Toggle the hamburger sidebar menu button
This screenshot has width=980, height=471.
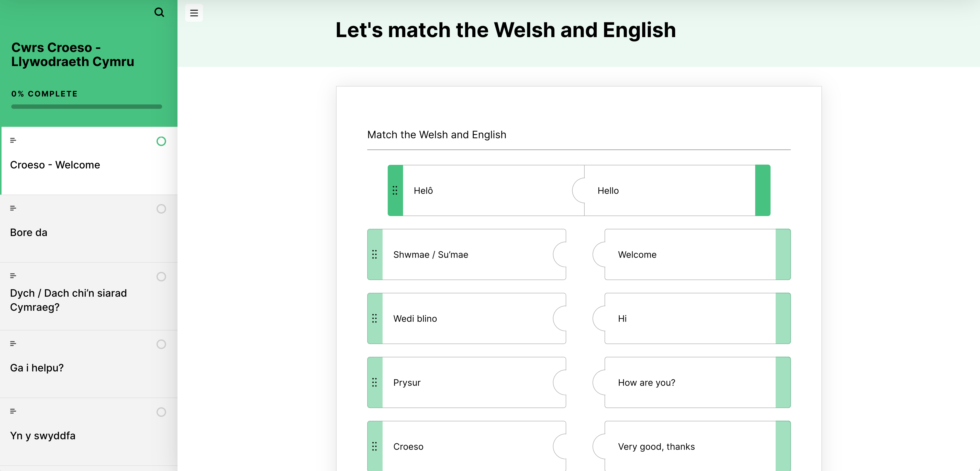(194, 13)
